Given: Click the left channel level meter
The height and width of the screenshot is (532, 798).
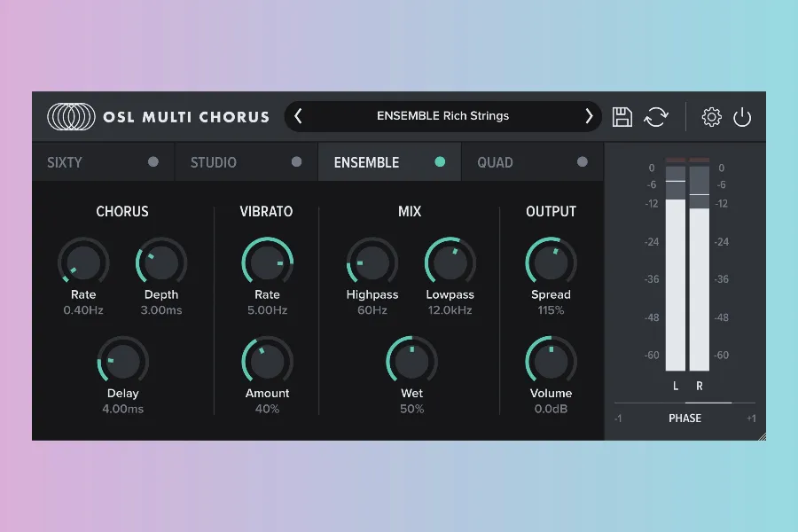Looking at the screenshot, I should [x=676, y=275].
